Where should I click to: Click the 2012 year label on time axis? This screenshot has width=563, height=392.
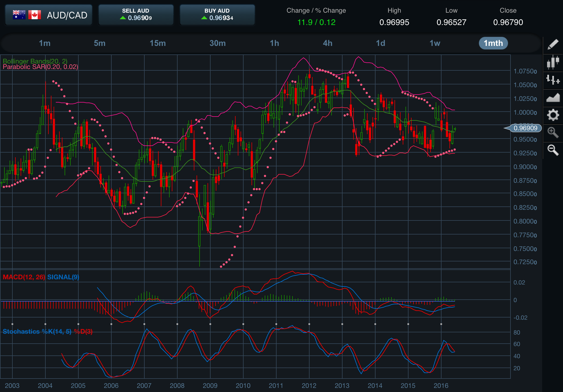[x=309, y=385]
